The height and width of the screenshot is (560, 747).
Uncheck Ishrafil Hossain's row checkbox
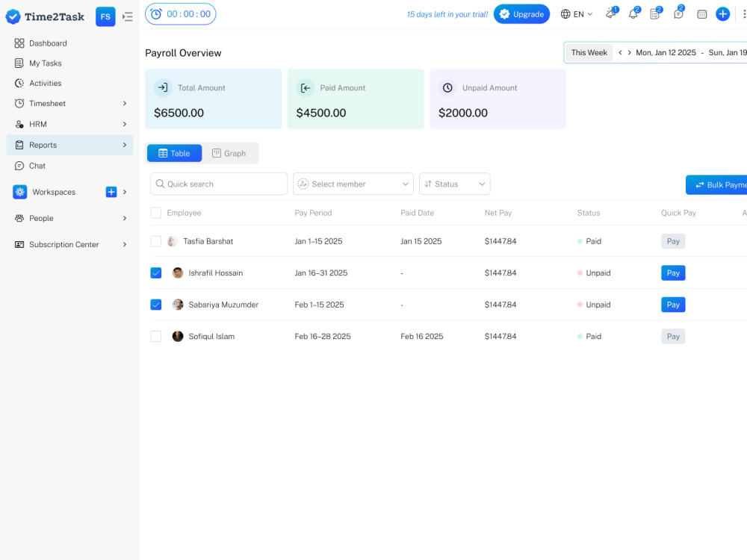tap(156, 273)
